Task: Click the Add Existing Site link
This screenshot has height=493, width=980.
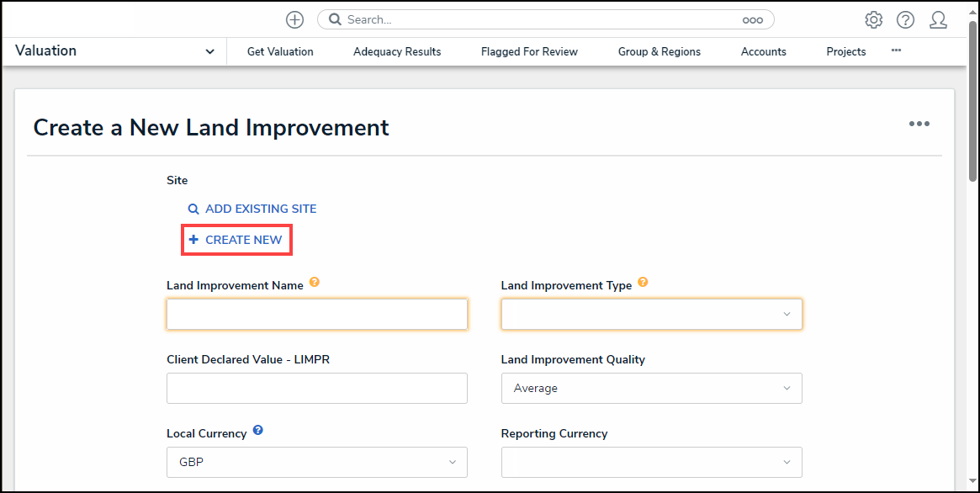Action: pos(261,209)
